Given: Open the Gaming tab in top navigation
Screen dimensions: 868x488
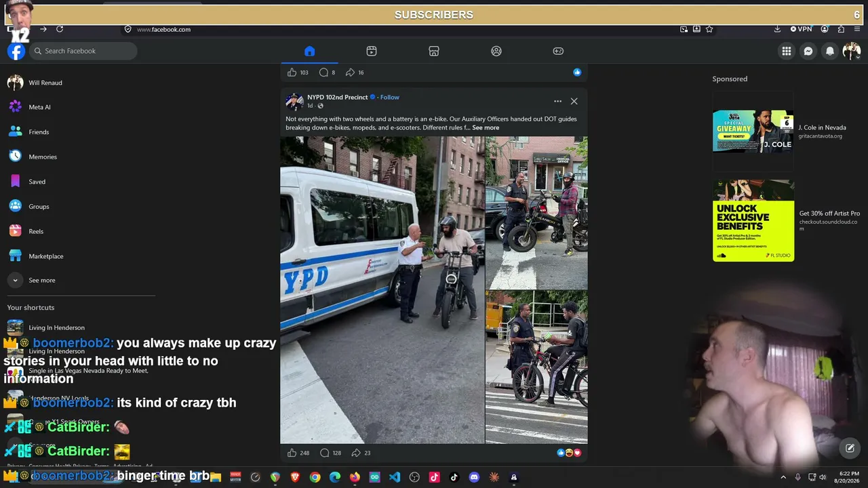Looking at the screenshot, I should [558, 51].
